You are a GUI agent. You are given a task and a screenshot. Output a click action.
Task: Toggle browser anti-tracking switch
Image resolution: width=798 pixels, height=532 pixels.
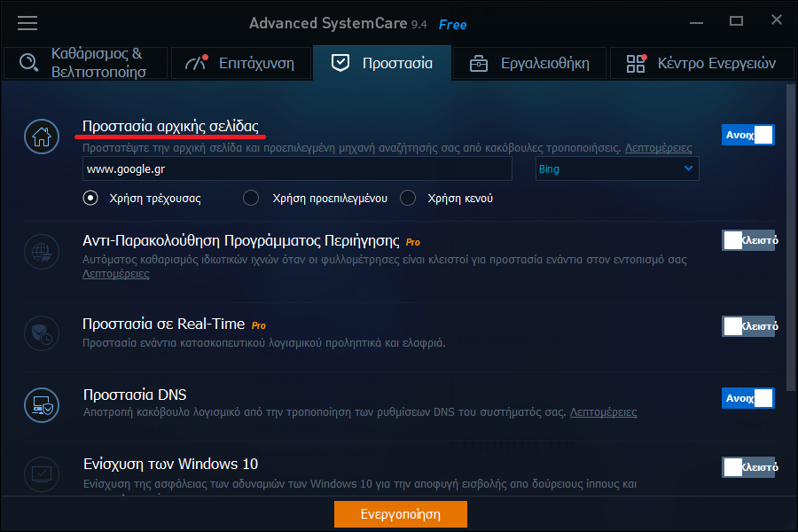click(x=748, y=240)
